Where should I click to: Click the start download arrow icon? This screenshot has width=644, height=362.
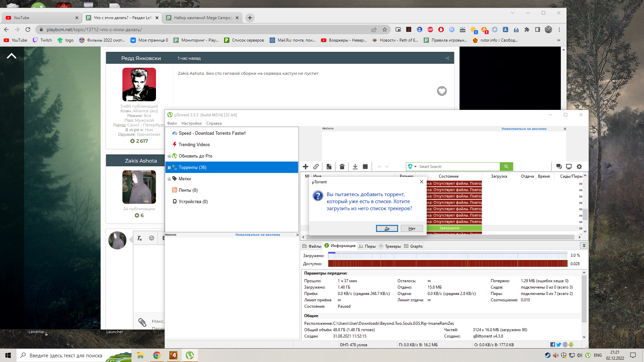355,167
